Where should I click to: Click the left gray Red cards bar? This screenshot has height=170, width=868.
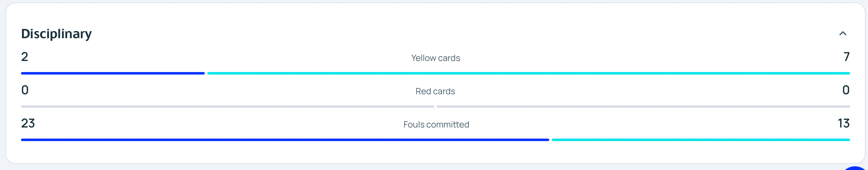pos(227,107)
